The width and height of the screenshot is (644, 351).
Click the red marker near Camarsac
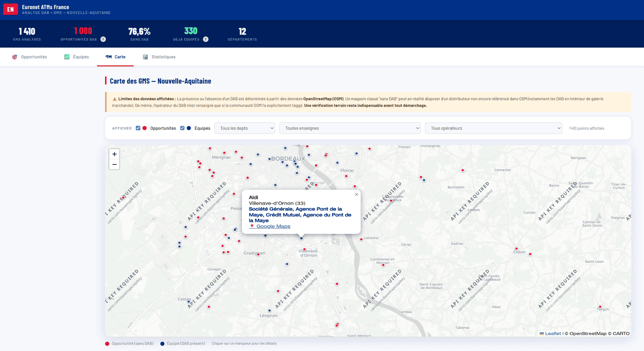point(462,170)
